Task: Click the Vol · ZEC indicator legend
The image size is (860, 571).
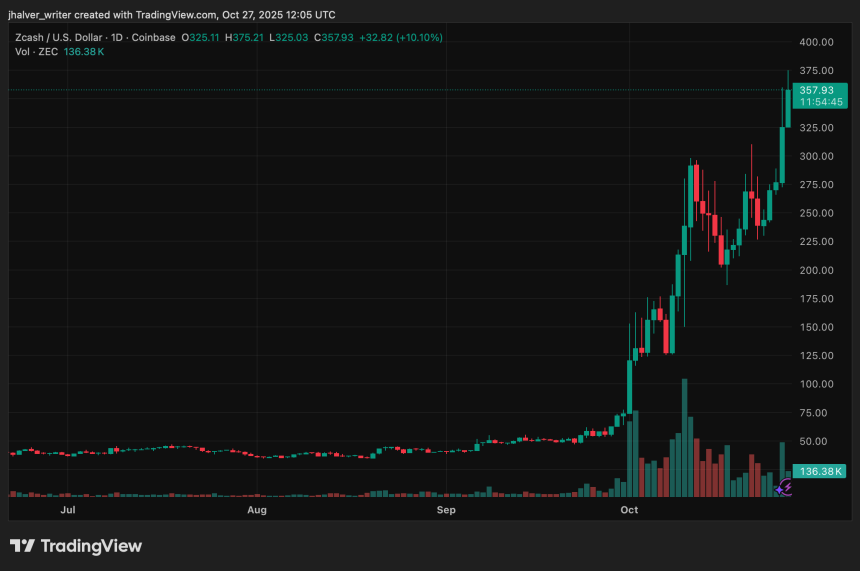Action: pos(36,51)
